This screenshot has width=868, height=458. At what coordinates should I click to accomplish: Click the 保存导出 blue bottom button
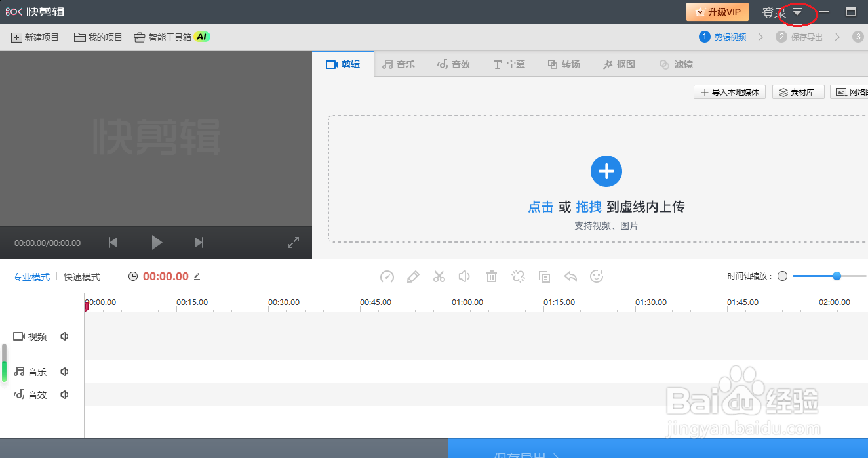658,448
